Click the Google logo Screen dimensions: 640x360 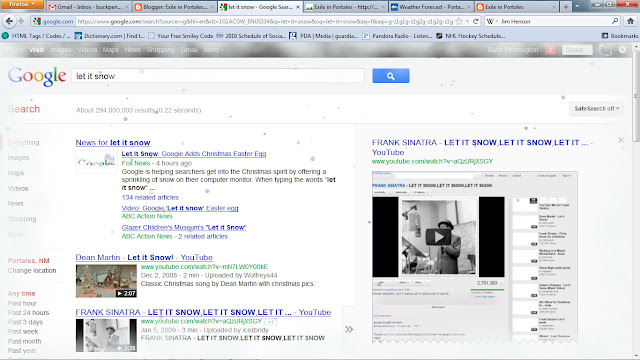pyautogui.click(x=37, y=76)
